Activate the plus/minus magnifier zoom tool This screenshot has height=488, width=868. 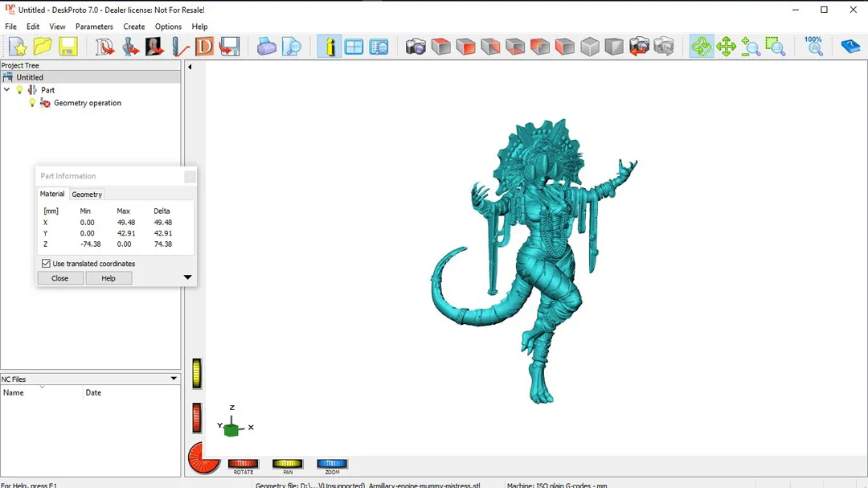pyautogui.click(x=751, y=47)
